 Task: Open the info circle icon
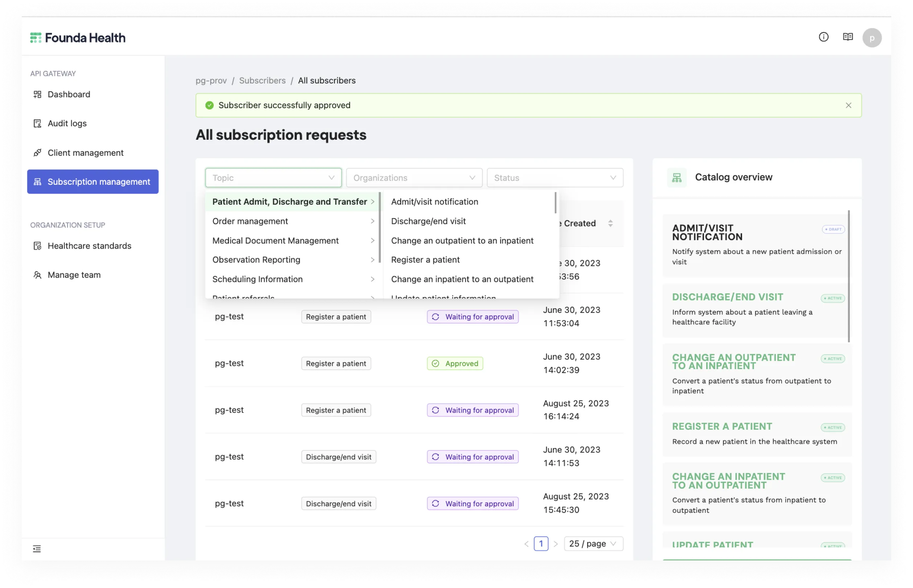click(x=823, y=37)
